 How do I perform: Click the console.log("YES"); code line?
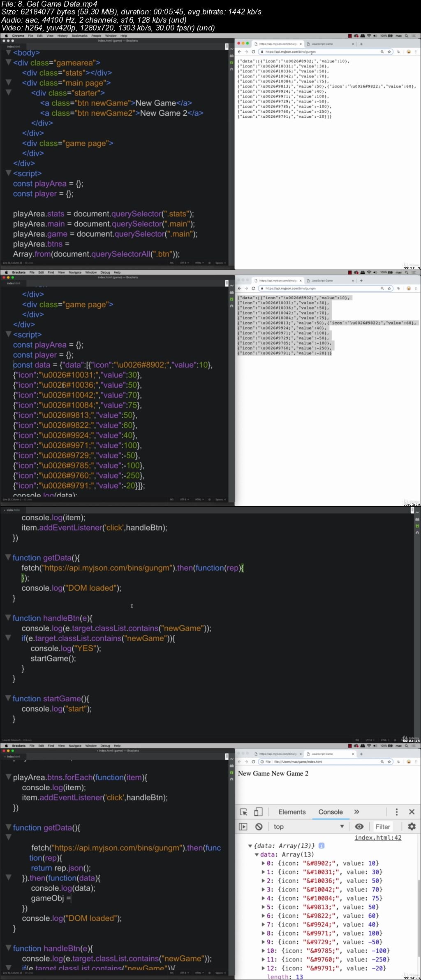66,648
